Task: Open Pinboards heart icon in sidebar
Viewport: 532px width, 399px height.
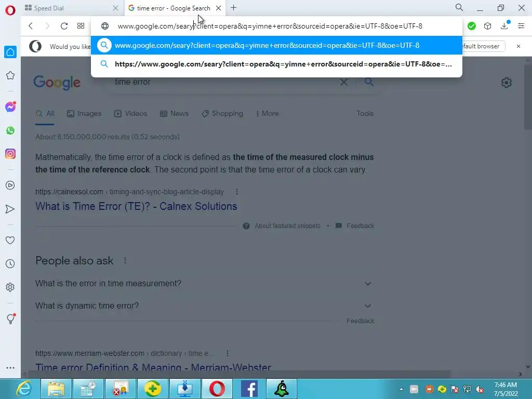Action: (x=10, y=240)
